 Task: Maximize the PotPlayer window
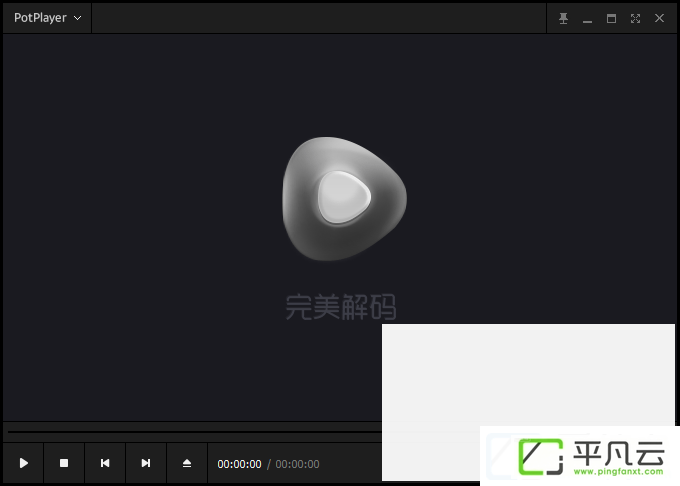[611, 18]
